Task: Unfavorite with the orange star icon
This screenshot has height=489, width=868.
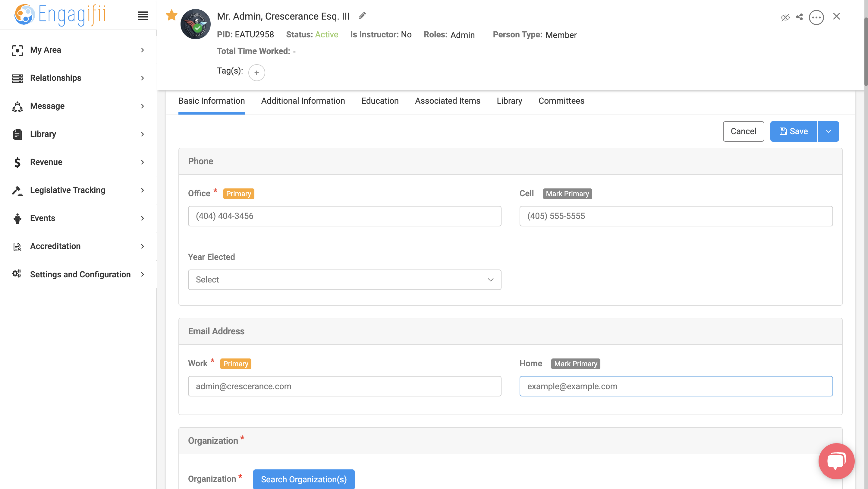Action: pyautogui.click(x=171, y=15)
